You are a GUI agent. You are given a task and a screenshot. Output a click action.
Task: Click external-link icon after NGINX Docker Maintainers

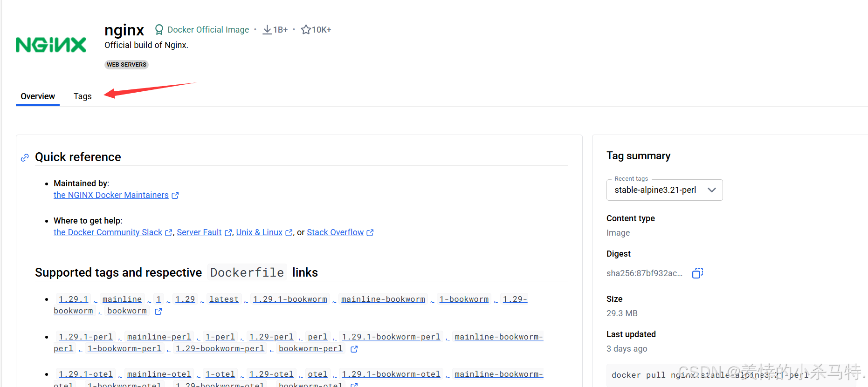[x=175, y=196]
